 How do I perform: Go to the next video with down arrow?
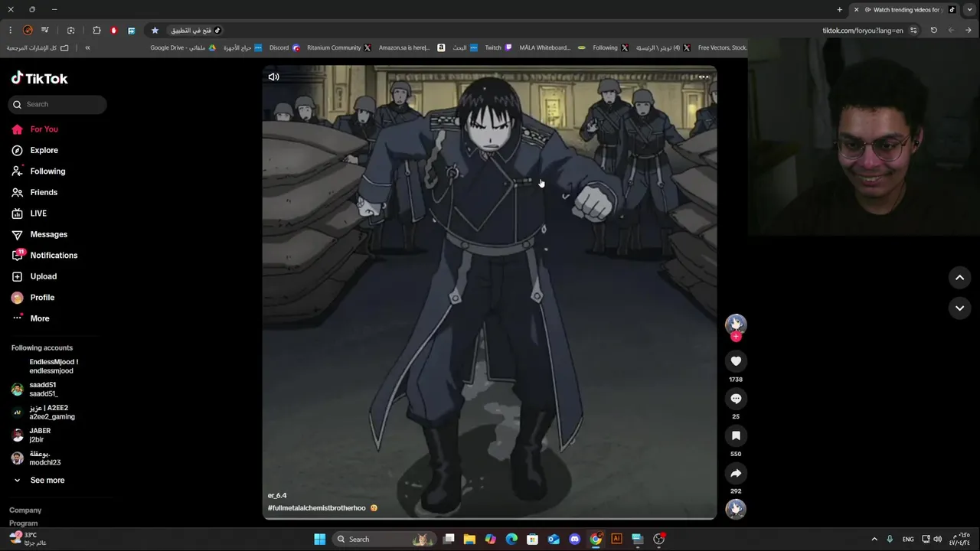point(959,308)
